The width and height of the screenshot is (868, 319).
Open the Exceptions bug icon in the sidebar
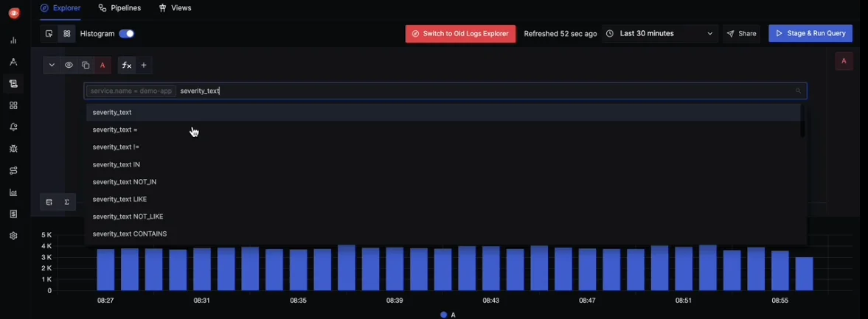click(13, 149)
